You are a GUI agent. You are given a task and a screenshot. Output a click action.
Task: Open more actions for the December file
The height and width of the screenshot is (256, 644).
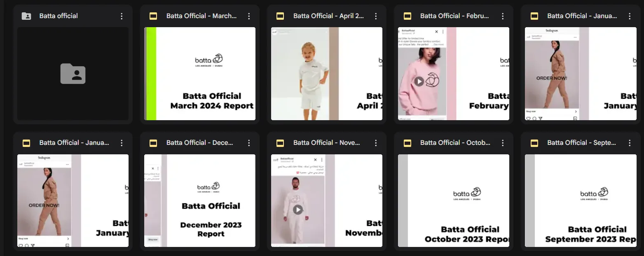pyautogui.click(x=248, y=143)
